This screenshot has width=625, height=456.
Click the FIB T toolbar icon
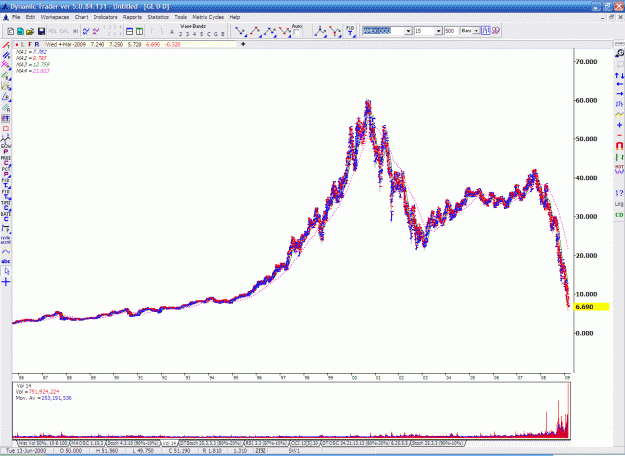coord(350,31)
